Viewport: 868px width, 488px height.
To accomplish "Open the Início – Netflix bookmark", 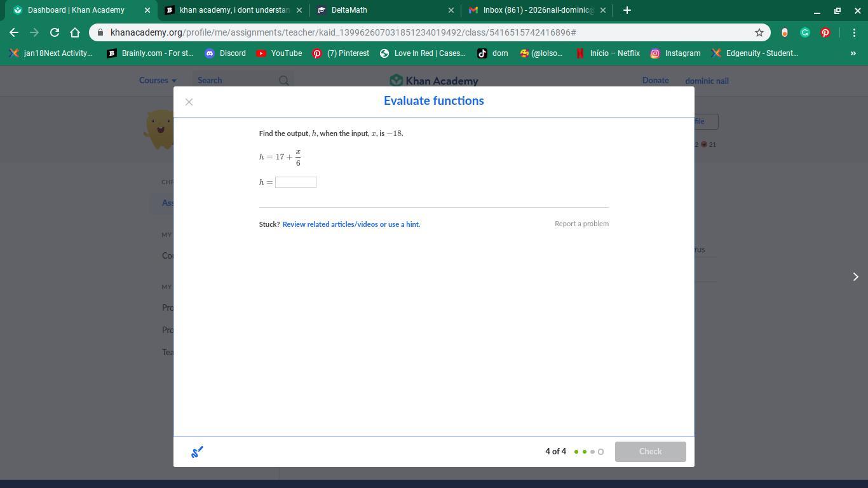I will (x=607, y=53).
